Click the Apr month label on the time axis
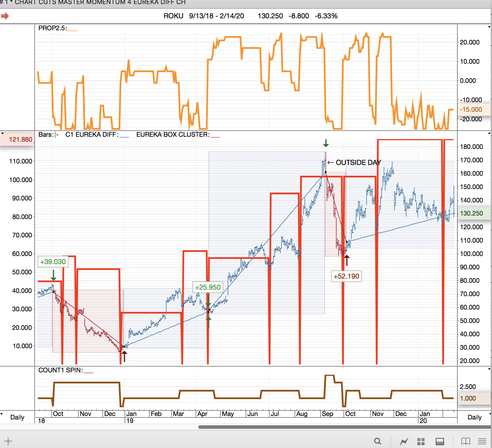Image resolution: width=492 pixels, height=448 pixels. click(x=202, y=414)
